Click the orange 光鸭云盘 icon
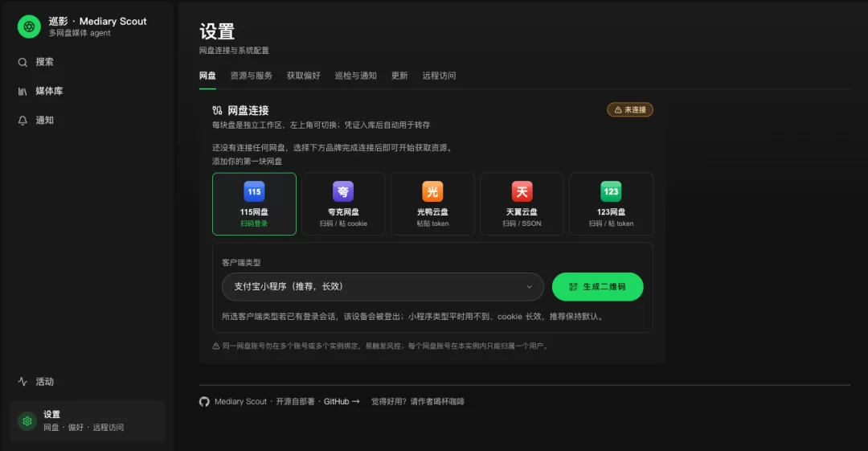The height and width of the screenshot is (451, 868). 432,191
